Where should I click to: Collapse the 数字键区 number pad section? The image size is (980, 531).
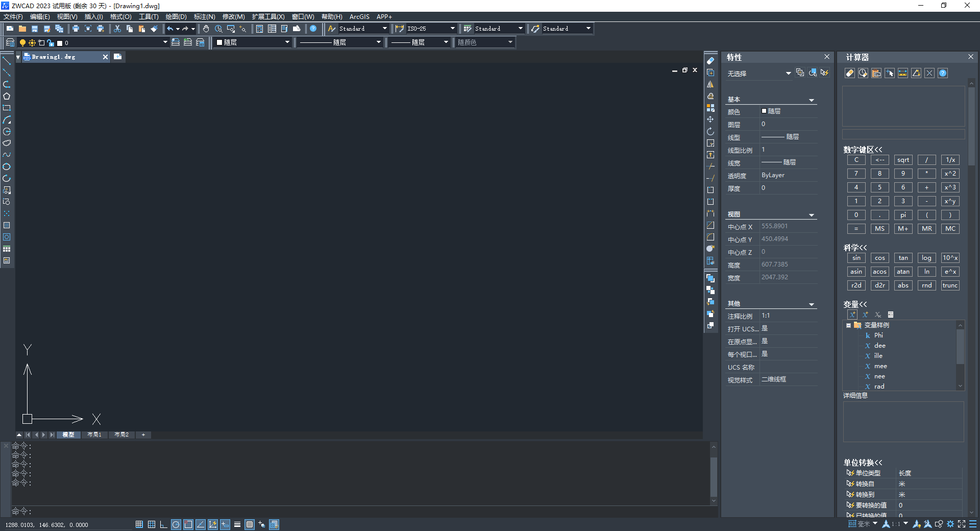click(863, 150)
